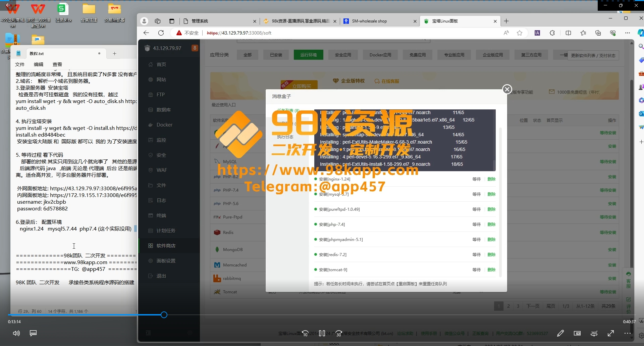Open the browser collections icon

(x=598, y=33)
